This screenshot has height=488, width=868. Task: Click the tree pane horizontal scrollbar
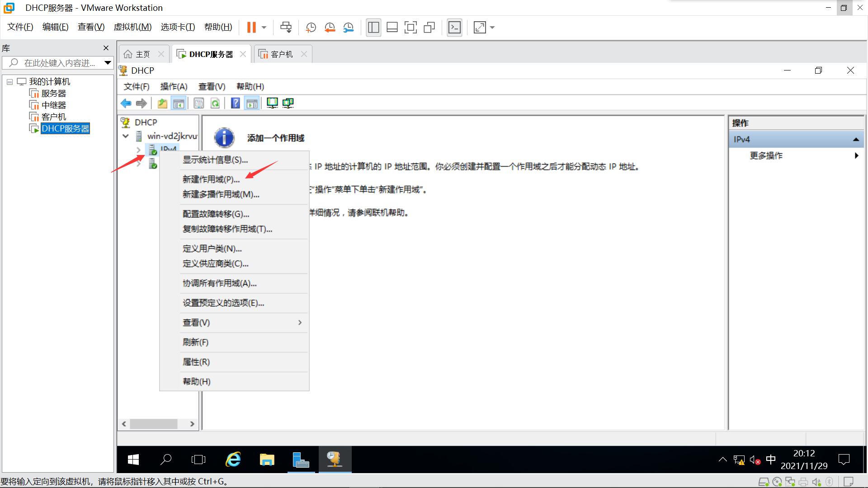(154, 424)
